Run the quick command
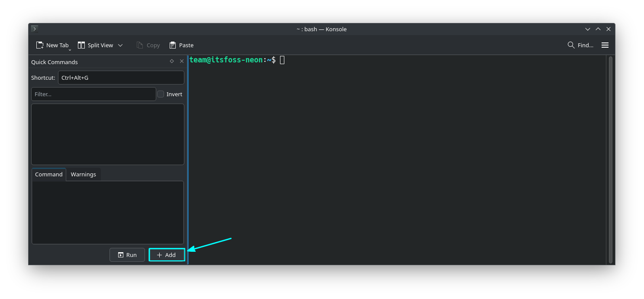644x299 pixels. click(x=127, y=254)
